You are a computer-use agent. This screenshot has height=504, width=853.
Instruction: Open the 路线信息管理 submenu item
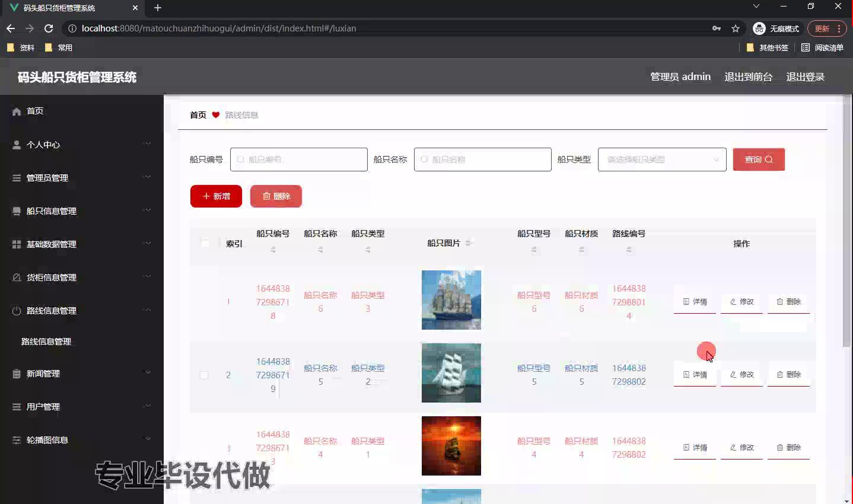point(46,342)
